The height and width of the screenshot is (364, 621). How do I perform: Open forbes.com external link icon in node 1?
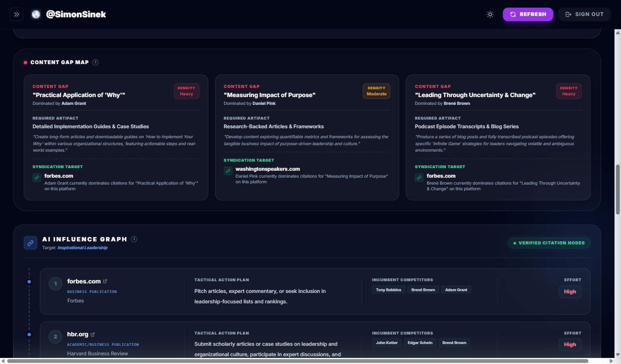coord(104,281)
